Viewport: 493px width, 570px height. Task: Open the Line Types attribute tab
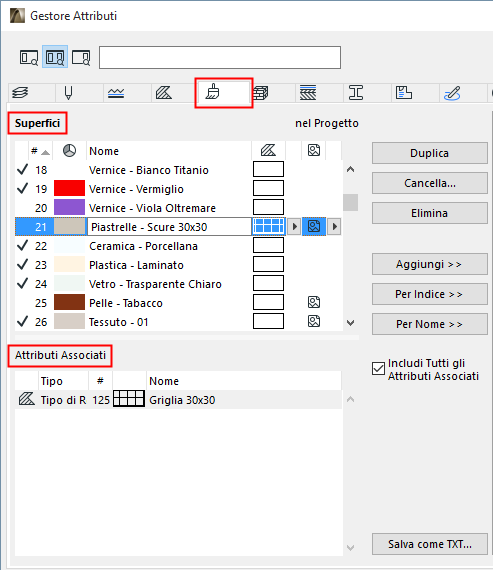[x=116, y=92]
